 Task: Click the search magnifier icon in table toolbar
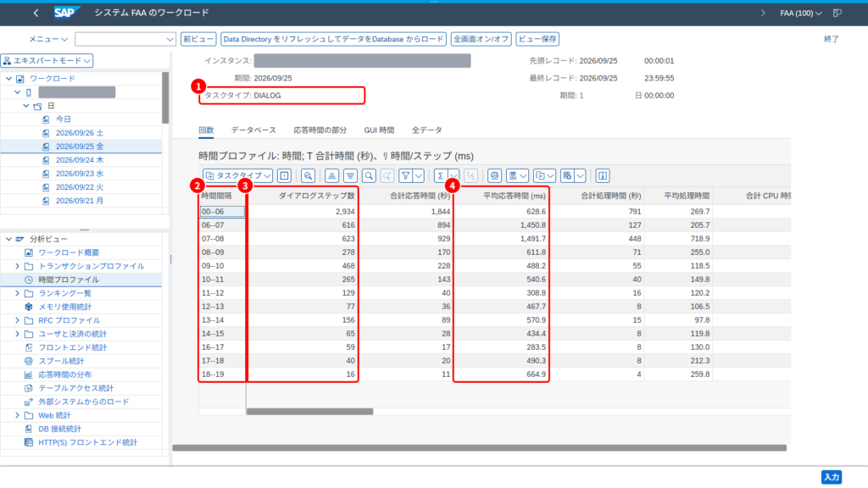(369, 176)
